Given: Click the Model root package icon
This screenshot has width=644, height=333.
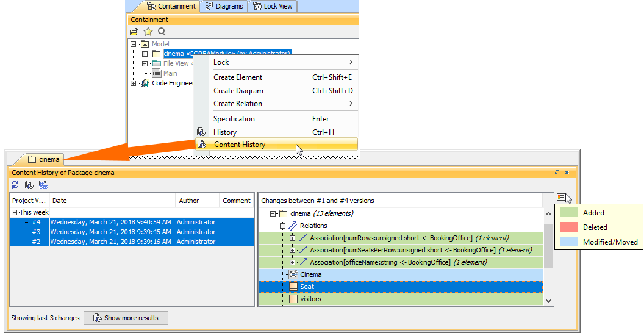Looking at the screenshot, I should tap(145, 44).
